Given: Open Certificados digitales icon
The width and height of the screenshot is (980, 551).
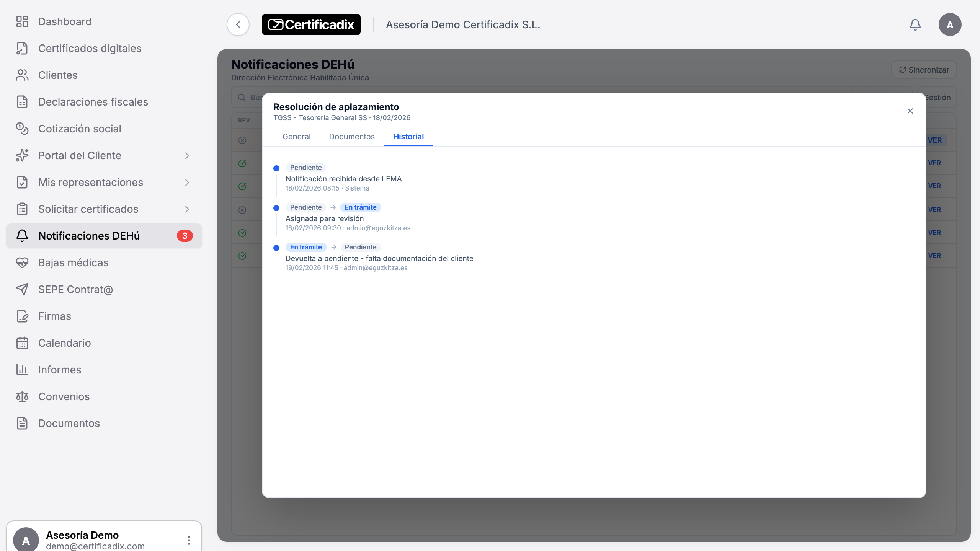Looking at the screenshot, I should pyautogui.click(x=22, y=48).
